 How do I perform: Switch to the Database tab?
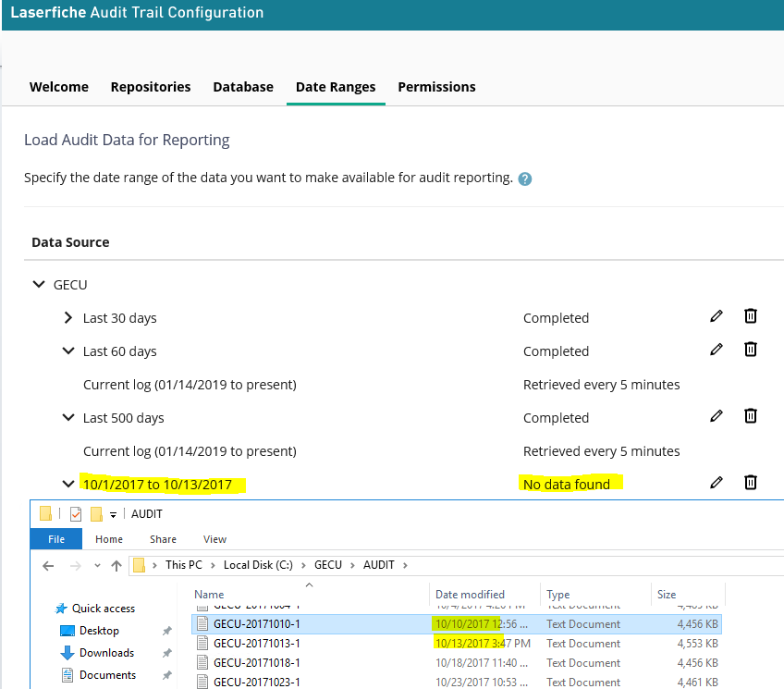[243, 87]
